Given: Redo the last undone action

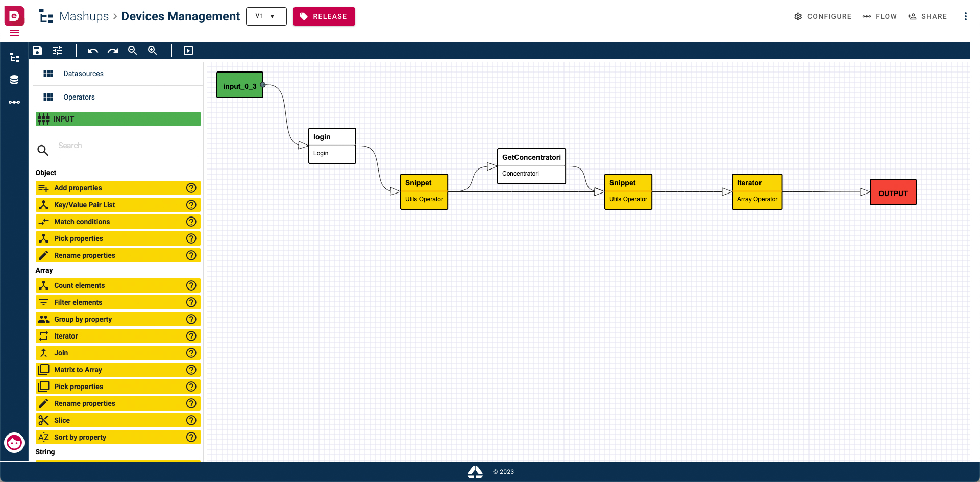Looking at the screenshot, I should click(x=113, y=51).
